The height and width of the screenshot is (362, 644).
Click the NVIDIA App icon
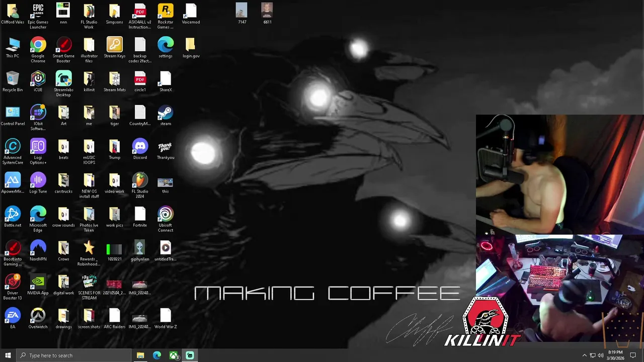[38, 282]
